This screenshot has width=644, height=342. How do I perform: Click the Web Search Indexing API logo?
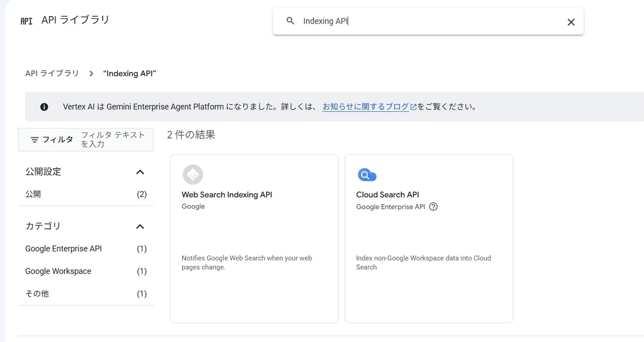[193, 174]
